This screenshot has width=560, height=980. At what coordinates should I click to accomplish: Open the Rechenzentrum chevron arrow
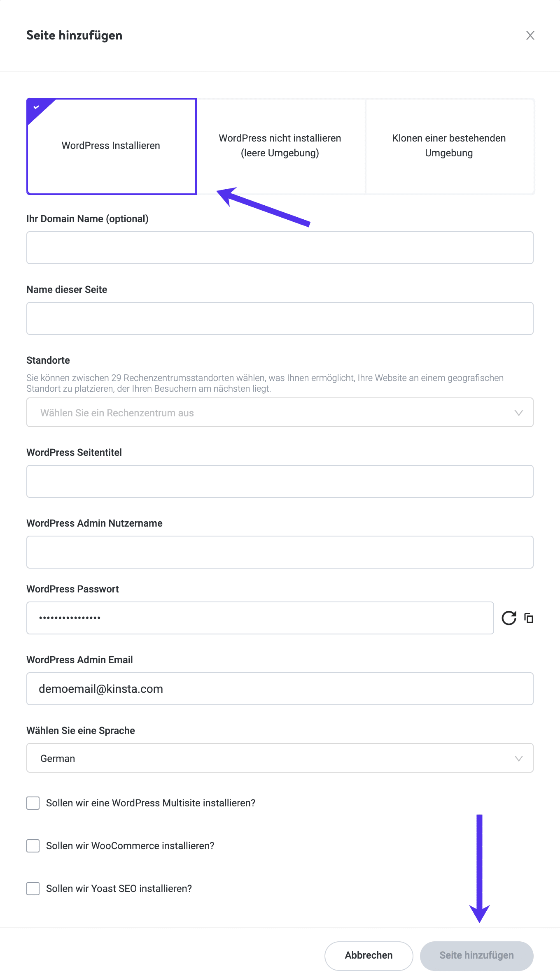click(519, 412)
